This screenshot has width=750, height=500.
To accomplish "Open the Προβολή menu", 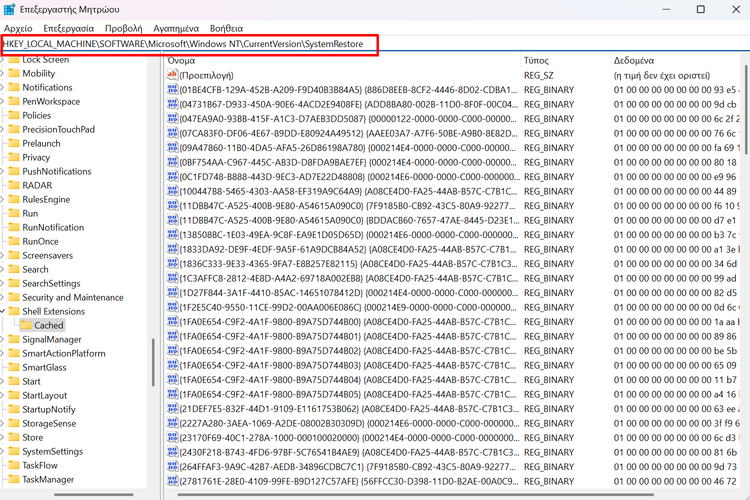I will [123, 28].
